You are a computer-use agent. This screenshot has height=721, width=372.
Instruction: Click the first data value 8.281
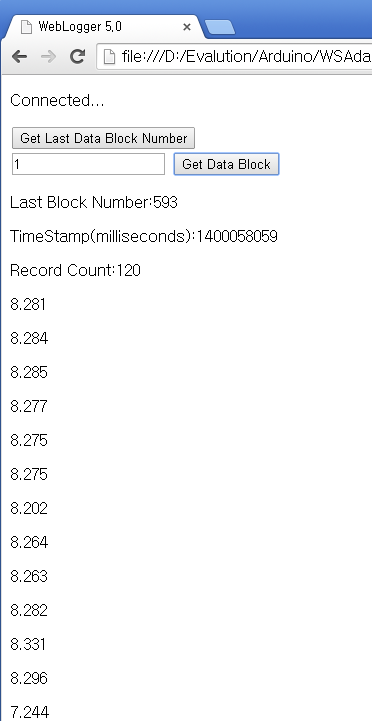(x=28, y=304)
